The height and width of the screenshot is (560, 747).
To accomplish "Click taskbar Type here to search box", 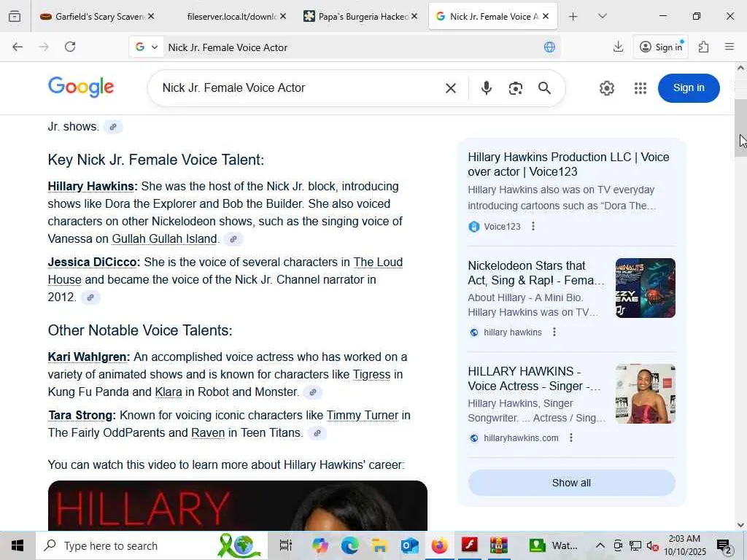I will (x=152, y=545).
